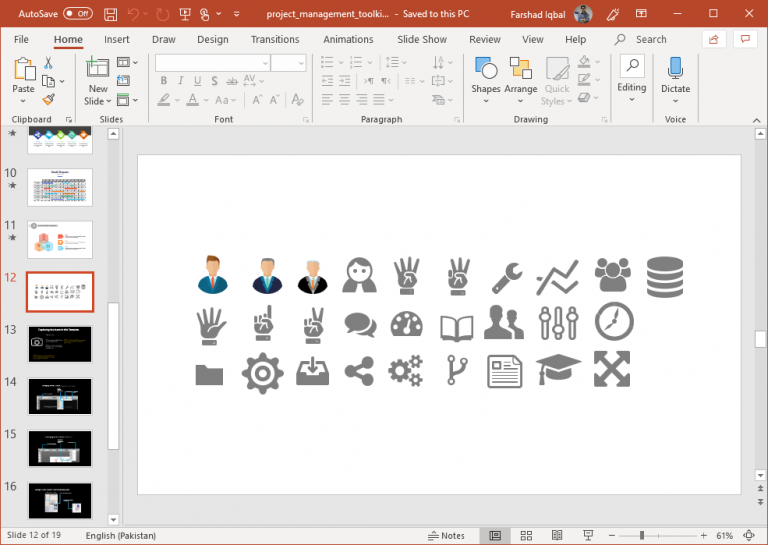768x545 pixels.
Task: Click the Cut scissors icon
Action: coord(48,63)
